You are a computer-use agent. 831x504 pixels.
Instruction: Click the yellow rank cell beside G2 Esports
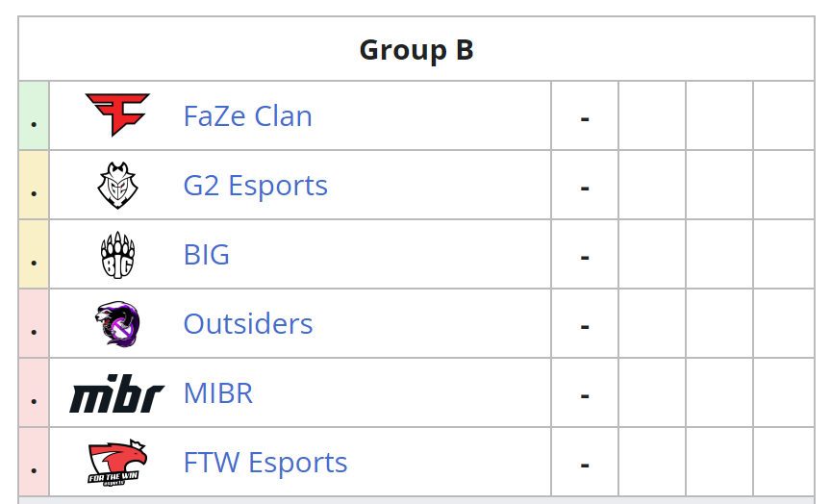[x=34, y=185]
